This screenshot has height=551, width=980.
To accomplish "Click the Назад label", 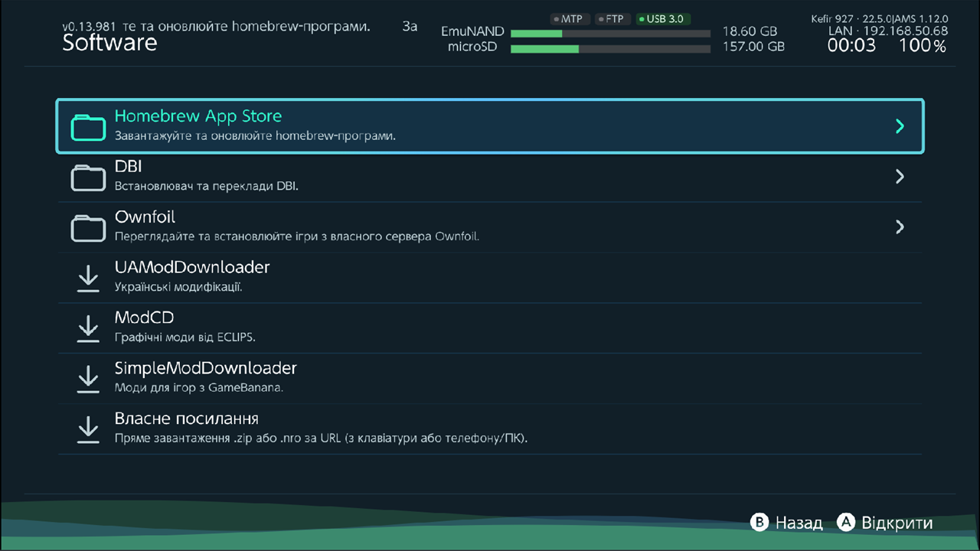I will 799,523.
